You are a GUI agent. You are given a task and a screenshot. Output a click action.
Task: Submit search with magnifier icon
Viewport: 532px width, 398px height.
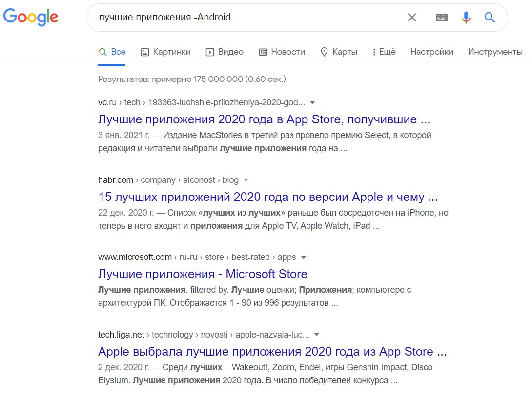coord(490,17)
